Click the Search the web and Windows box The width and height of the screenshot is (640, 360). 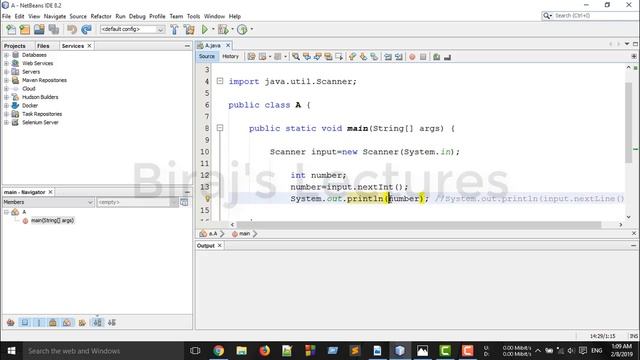tap(104, 351)
